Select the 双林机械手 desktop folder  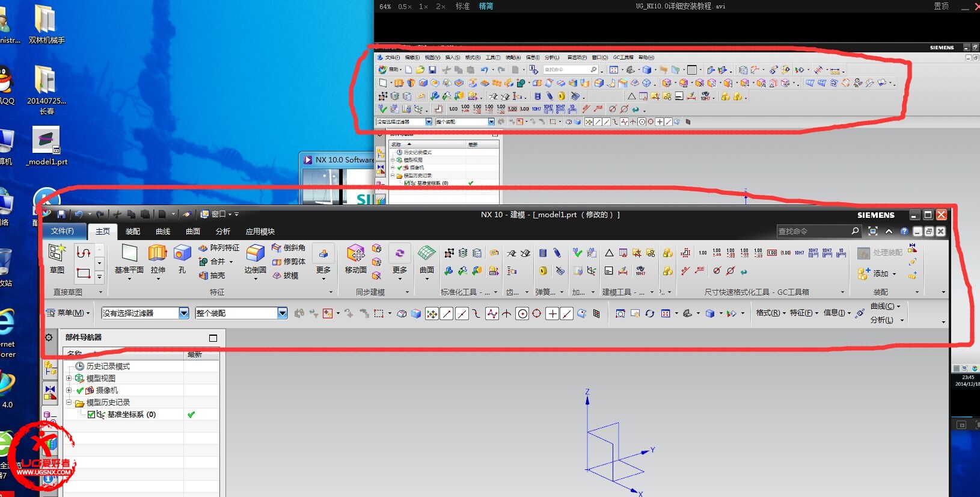(x=46, y=25)
